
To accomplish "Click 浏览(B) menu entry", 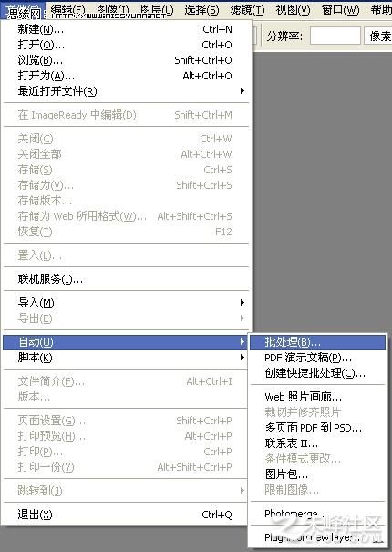I will (127, 60).
